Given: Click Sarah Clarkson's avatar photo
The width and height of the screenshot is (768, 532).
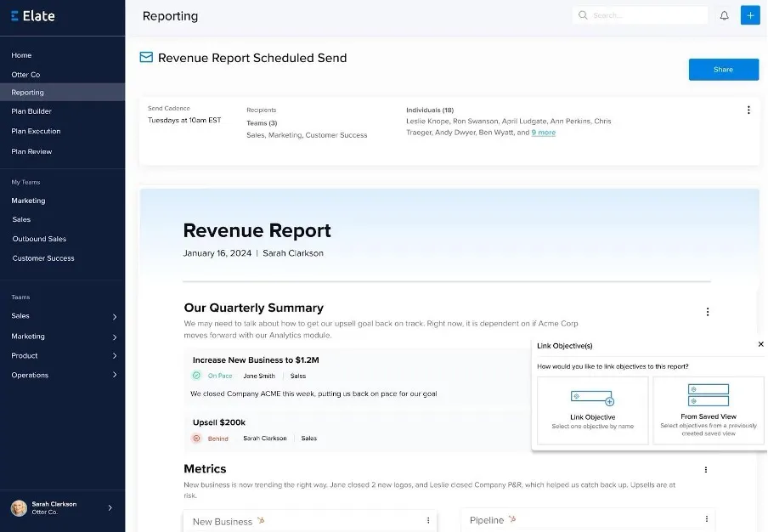Looking at the screenshot, I should [19, 508].
